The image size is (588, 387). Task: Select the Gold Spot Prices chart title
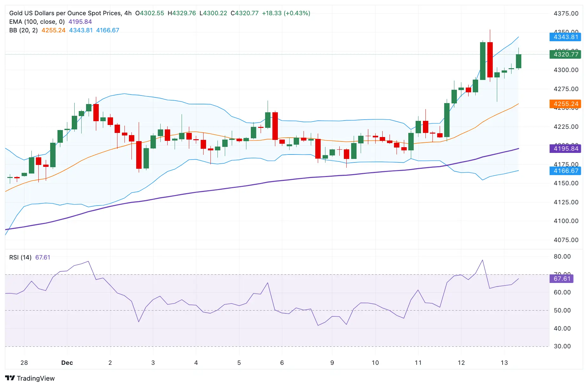coord(70,13)
